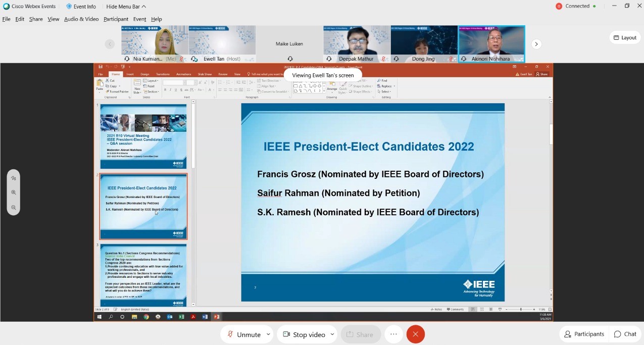Click Arrange in the Drawing group
Screen dimensions: 644x345
331,87
